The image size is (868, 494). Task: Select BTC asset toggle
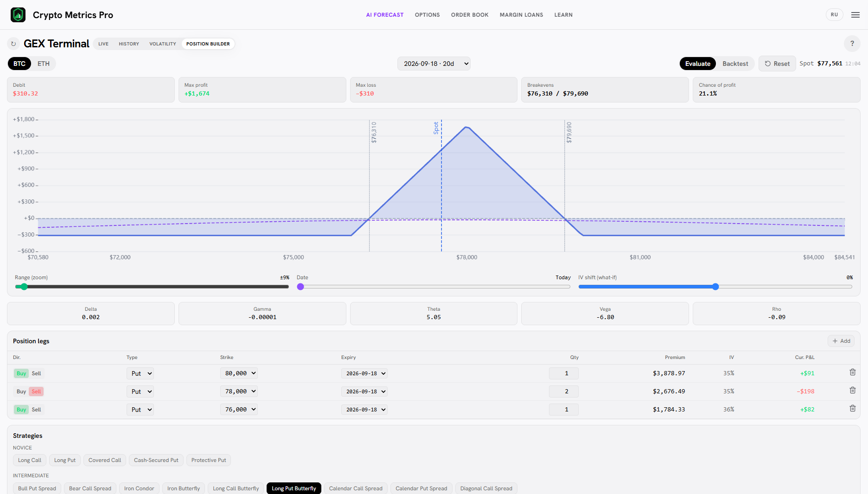coord(19,64)
